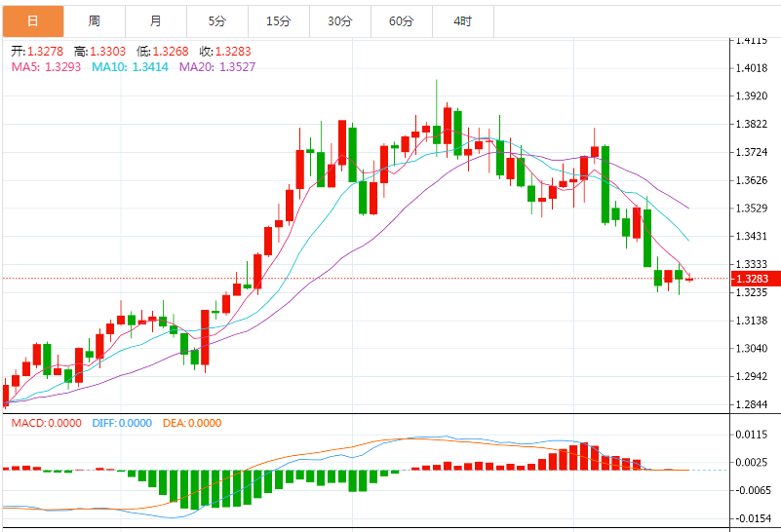Click the 1.3333 price axis label
Viewport: 781px width, 532px height.
tap(752, 264)
